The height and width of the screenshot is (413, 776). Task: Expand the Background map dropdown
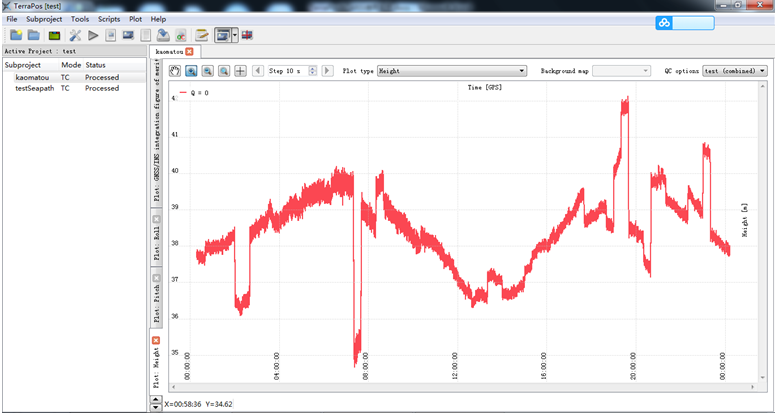point(622,71)
